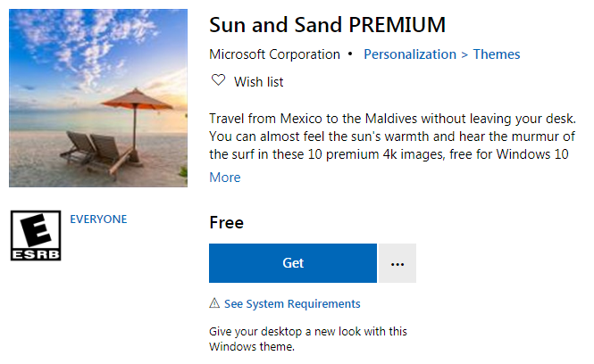The height and width of the screenshot is (364, 594).
Task: Click the breadcrumb arrow between Personalization and Themes
Action: click(464, 54)
